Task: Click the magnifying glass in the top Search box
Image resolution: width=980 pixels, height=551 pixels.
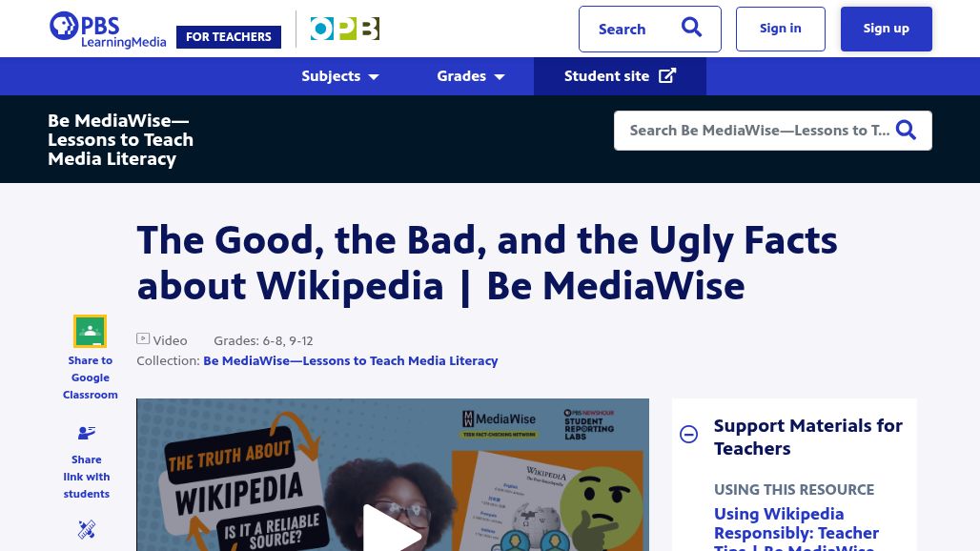Action: [x=691, y=28]
